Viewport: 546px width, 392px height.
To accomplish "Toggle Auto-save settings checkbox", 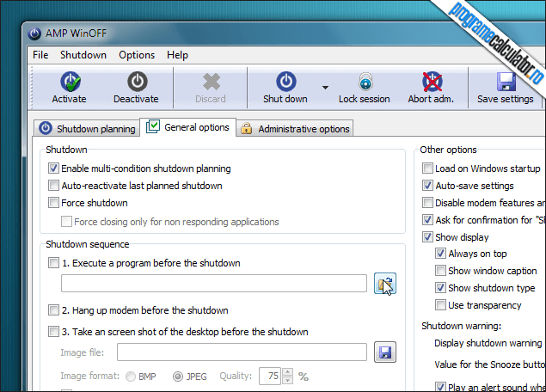I will click(427, 186).
